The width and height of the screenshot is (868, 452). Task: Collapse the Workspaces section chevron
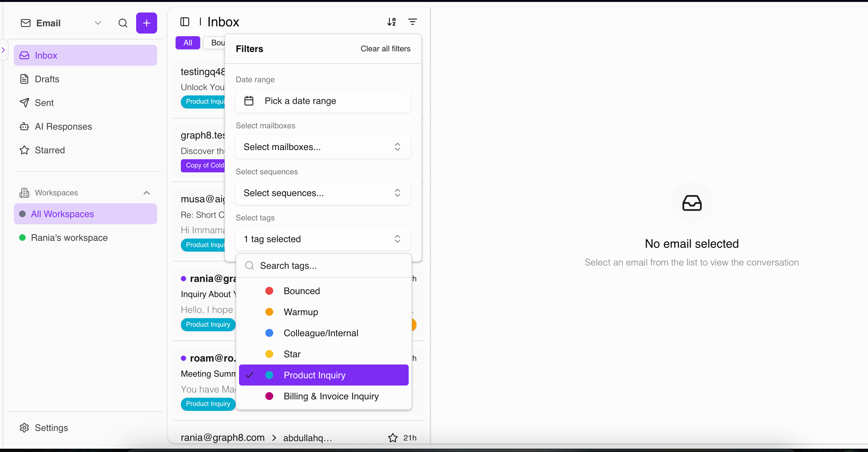tap(147, 193)
